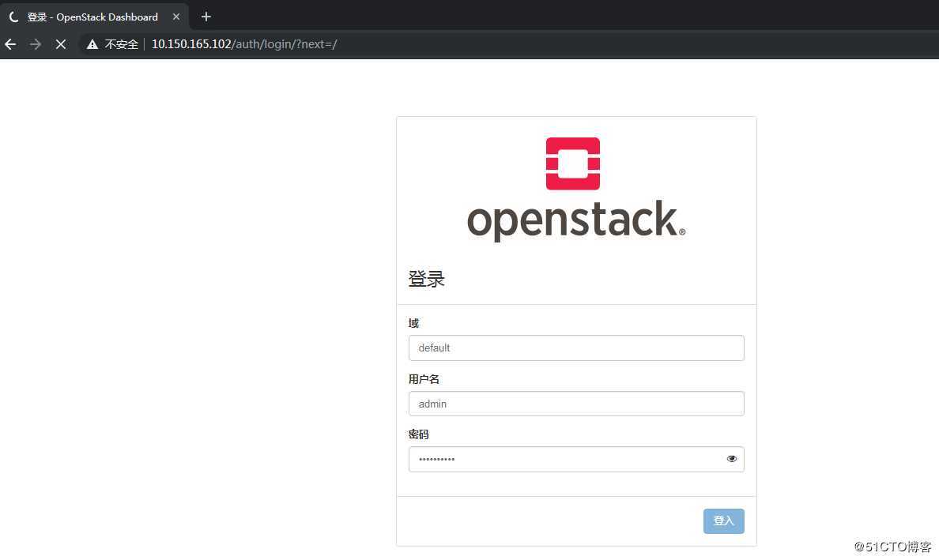Image resolution: width=939 pixels, height=560 pixels.
Task: Go back to the previous browser page
Action: pyautogui.click(x=11, y=44)
